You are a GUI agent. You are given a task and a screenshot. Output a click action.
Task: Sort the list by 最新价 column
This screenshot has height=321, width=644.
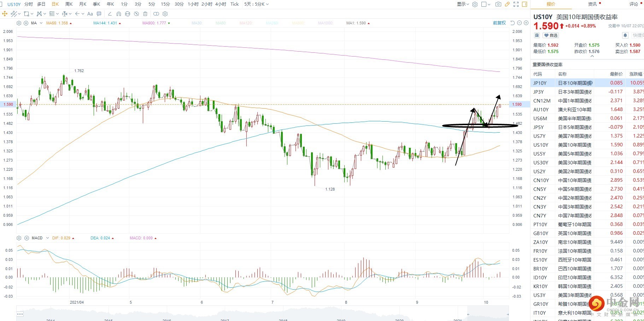pos(616,74)
